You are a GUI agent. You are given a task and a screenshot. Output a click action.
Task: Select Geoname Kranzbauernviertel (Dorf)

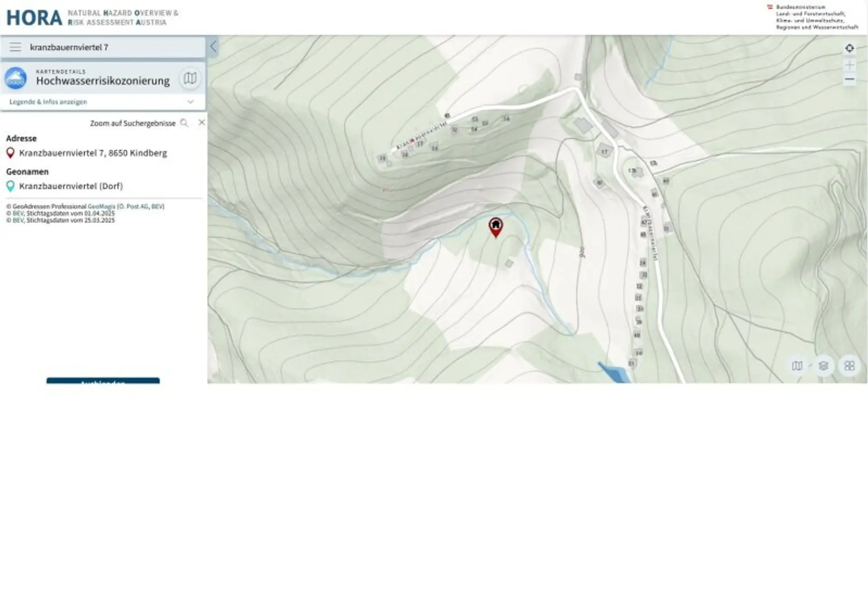pyautogui.click(x=71, y=186)
